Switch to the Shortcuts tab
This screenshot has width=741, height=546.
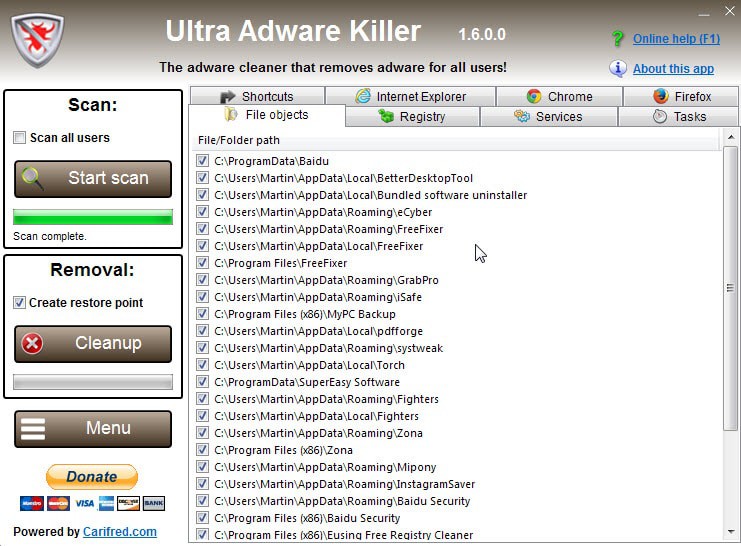(x=258, y=96)
